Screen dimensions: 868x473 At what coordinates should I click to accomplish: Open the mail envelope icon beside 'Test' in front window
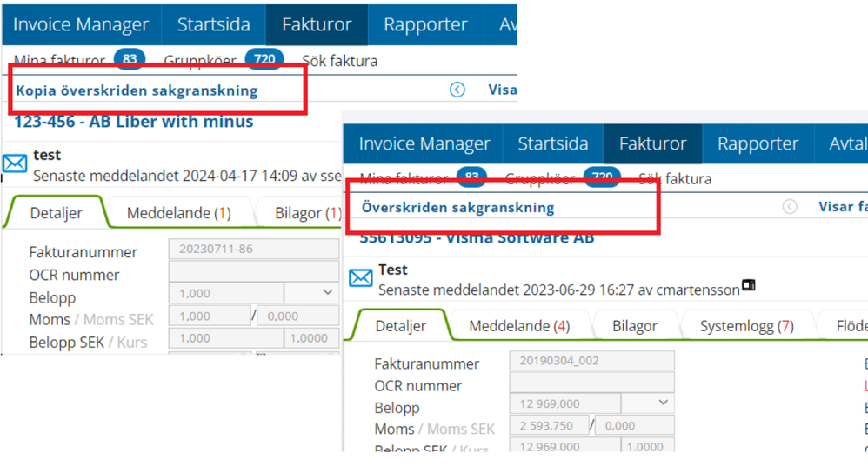coord(360,277)
